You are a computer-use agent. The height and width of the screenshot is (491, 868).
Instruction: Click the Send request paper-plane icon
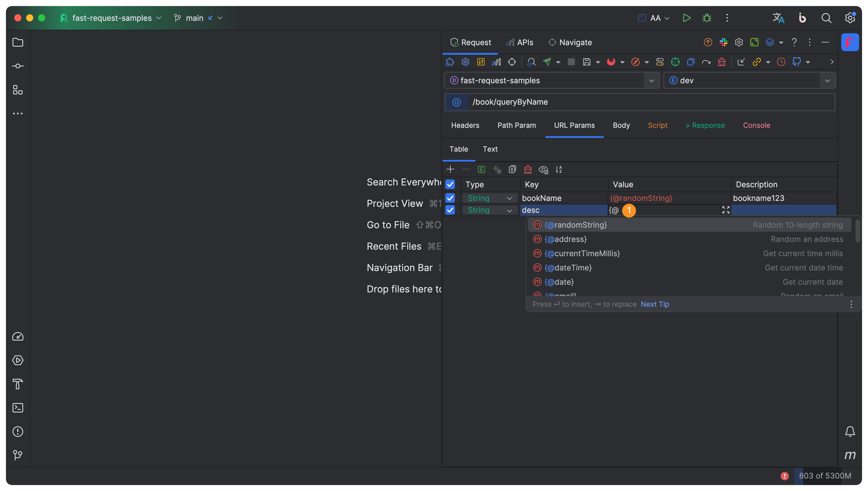547,62
